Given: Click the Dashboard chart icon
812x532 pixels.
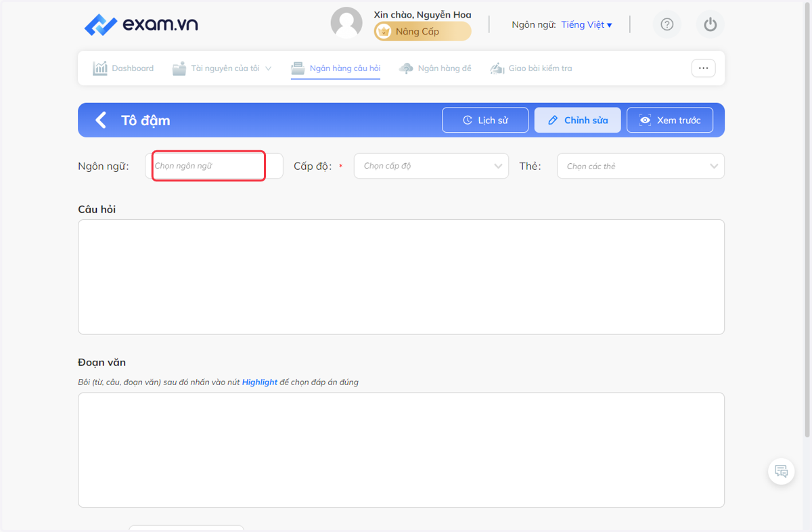Looking at the screenshot, I should click(100, 68).
